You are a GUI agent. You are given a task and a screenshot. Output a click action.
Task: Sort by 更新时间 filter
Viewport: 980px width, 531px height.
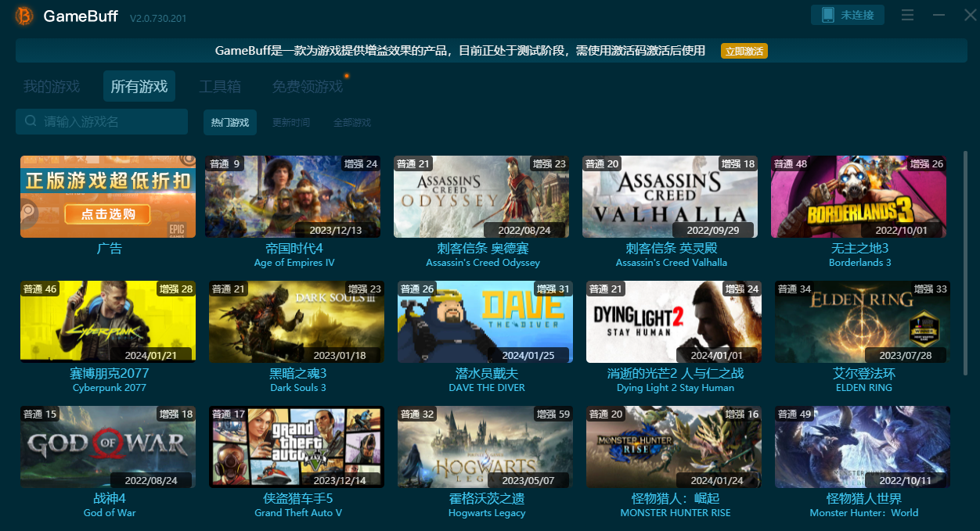[x=291, y=123]
